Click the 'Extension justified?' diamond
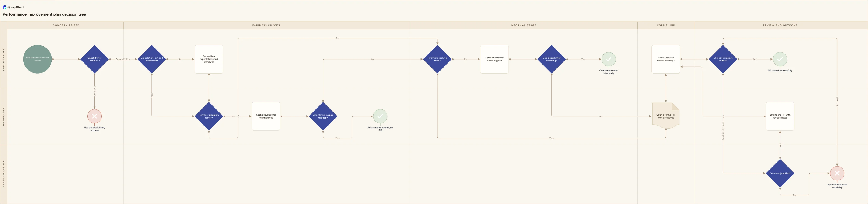Viewport: 868px width, 204px height. (780, 173)
